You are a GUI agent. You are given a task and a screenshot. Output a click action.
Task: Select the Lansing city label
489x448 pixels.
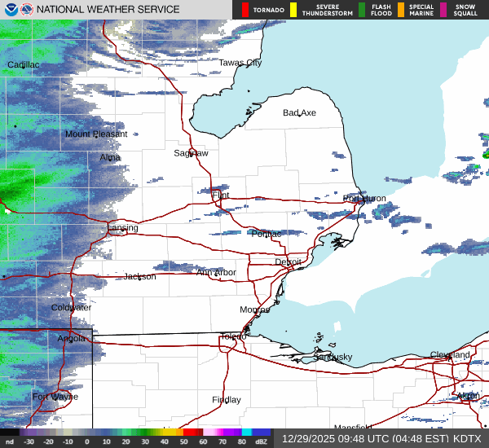pos(123,228)
